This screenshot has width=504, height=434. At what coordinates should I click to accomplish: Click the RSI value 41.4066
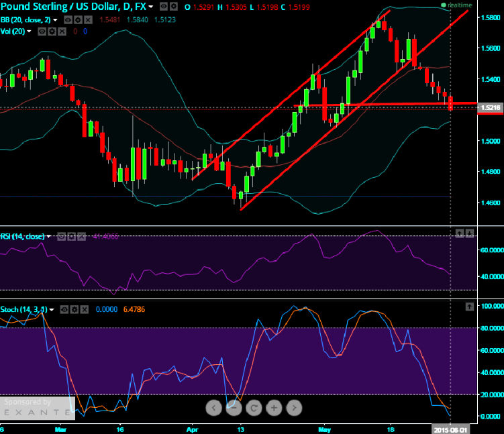106,237
